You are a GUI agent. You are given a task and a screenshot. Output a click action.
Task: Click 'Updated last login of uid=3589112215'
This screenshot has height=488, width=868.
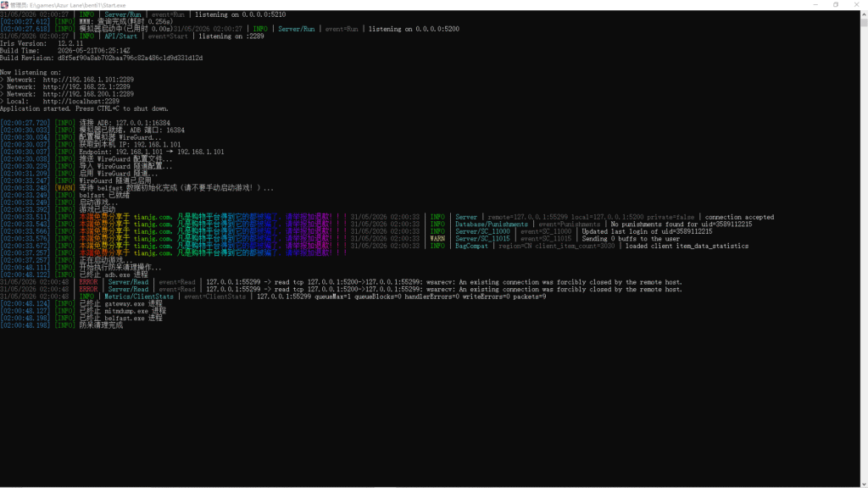(647, 231)
